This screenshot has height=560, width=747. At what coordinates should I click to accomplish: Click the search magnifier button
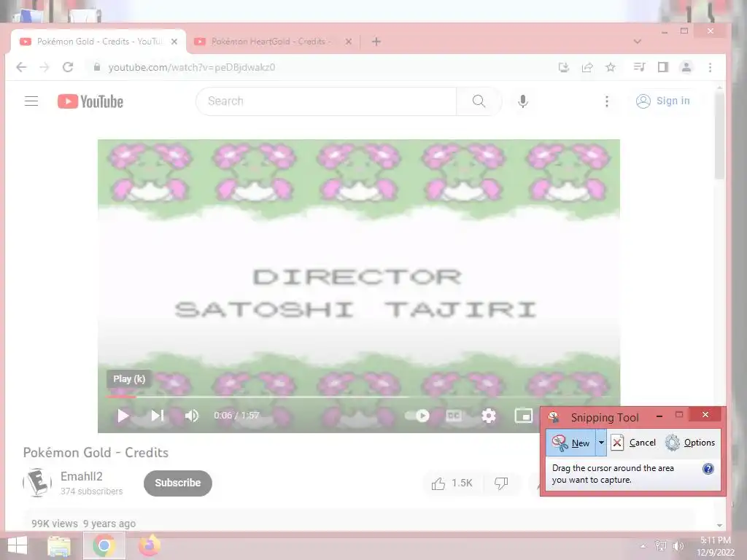479,101
